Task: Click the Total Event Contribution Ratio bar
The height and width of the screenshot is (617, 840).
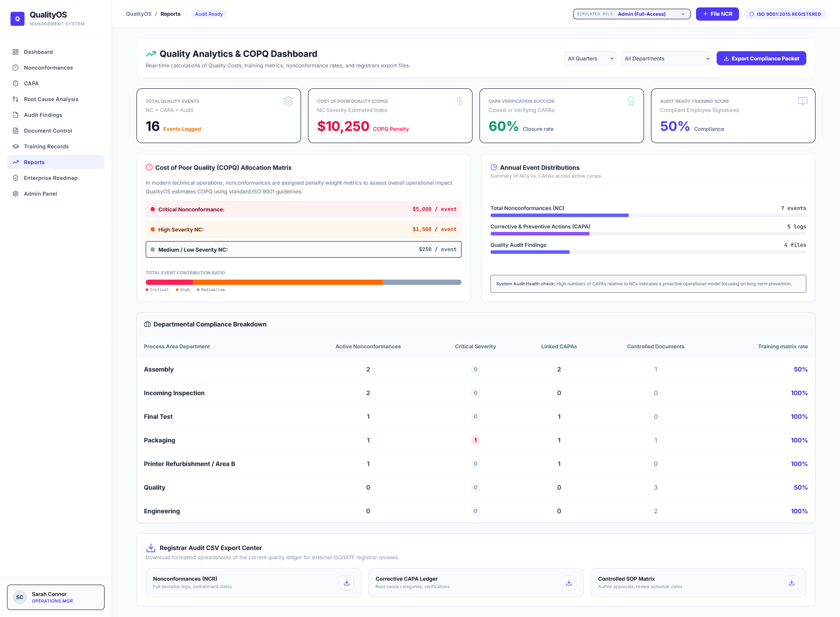Action: click(304, 282)
